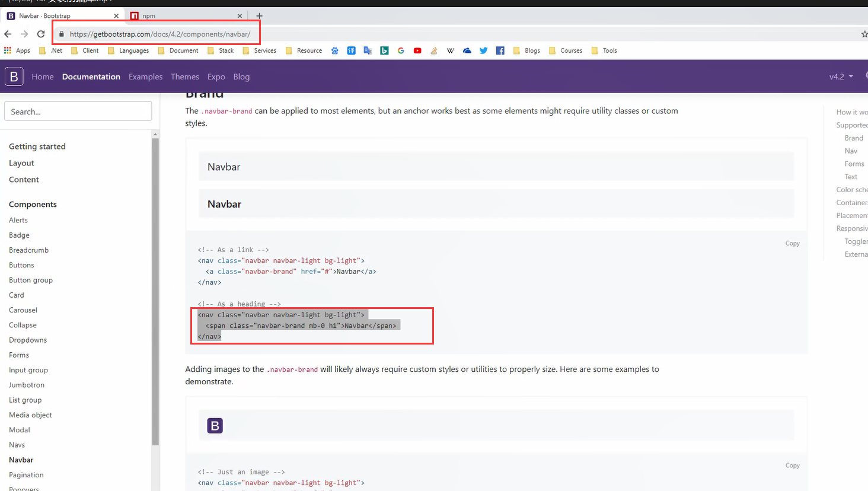Close the Navbar Bootstrap tab
This screenshot has width=868, height=491.
pyautogui.click(x=116, y=16)
